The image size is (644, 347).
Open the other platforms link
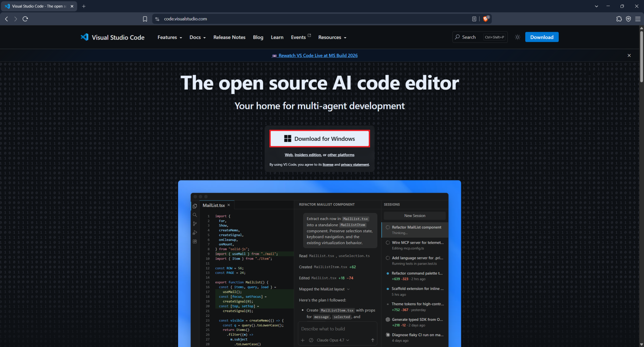coord(341,155)
